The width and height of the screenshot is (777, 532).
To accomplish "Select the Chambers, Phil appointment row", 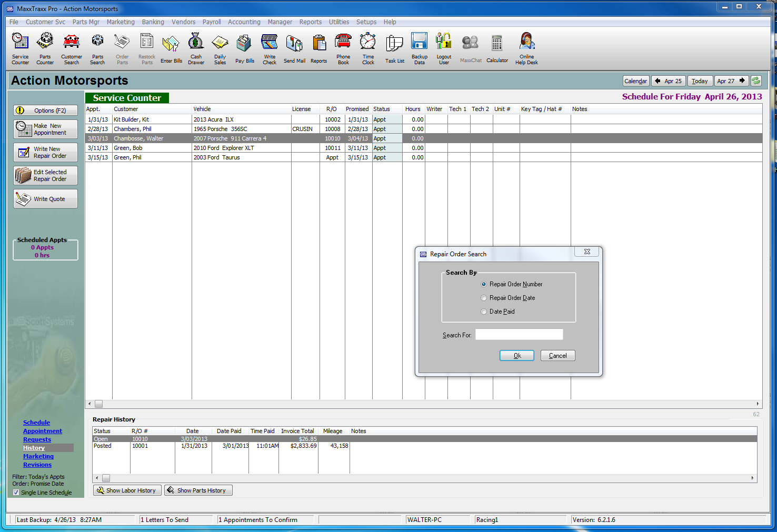I will [x=424, y=129].
